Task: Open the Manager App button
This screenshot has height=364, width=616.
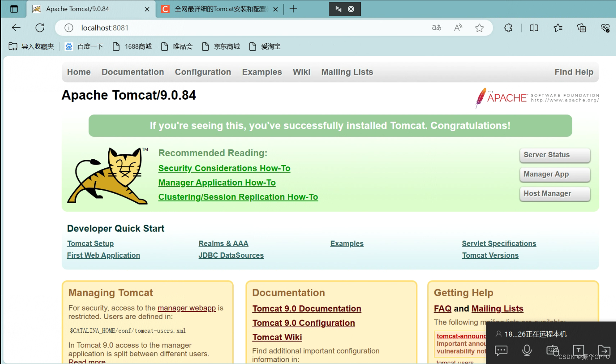Action: [x=555, y=174]
